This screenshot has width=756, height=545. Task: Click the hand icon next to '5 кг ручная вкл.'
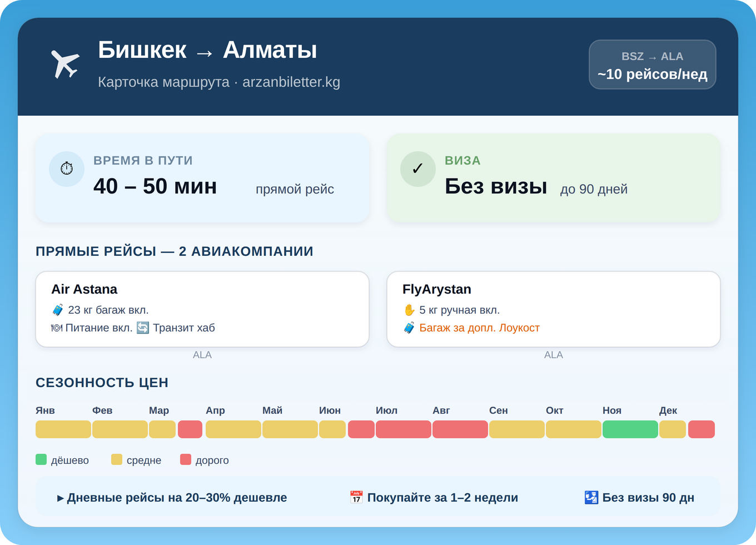click(410, 310)
